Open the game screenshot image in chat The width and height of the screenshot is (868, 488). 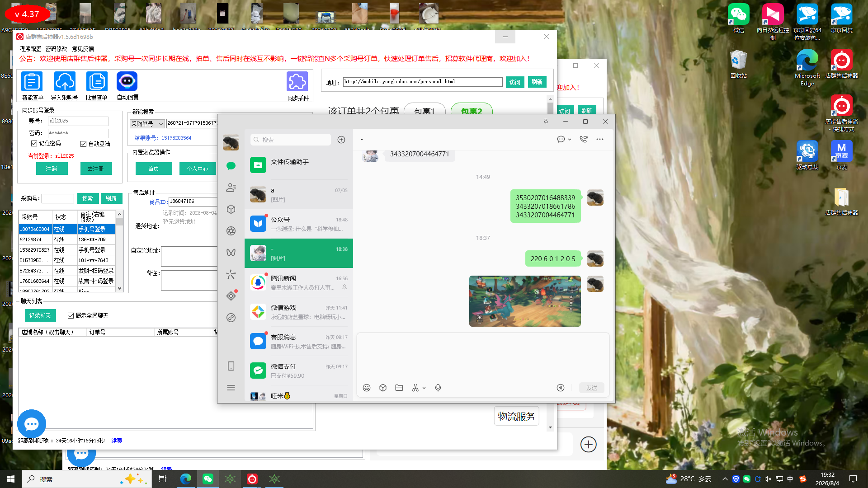pyautogui.click(x=525, y=301)
